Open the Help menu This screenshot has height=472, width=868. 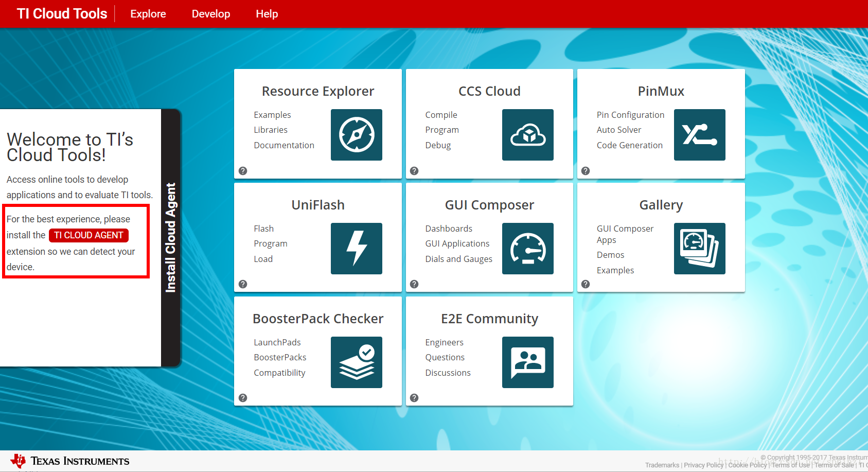[x=267, y=14]
